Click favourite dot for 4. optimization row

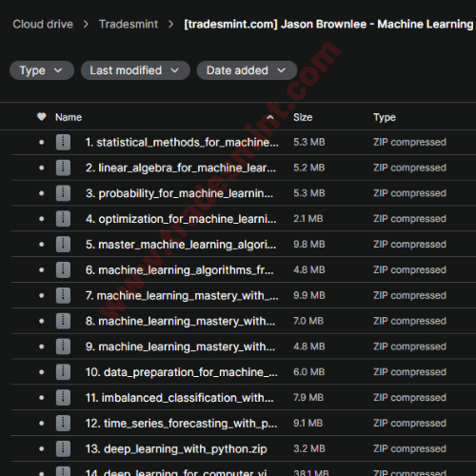pyautogui.click(x=42, y=219)
